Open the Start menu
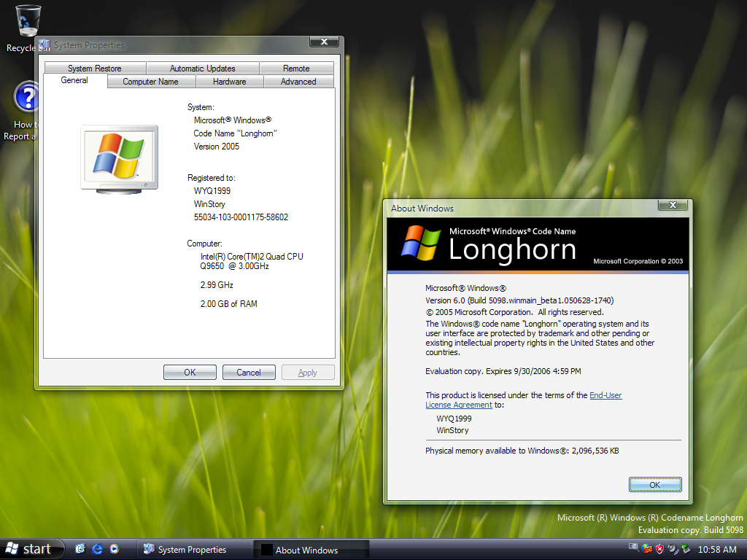747x560 pixels. point(32,549)
